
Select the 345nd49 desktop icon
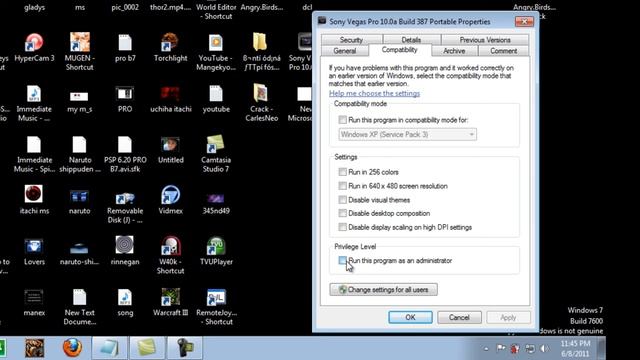[216, 198]
